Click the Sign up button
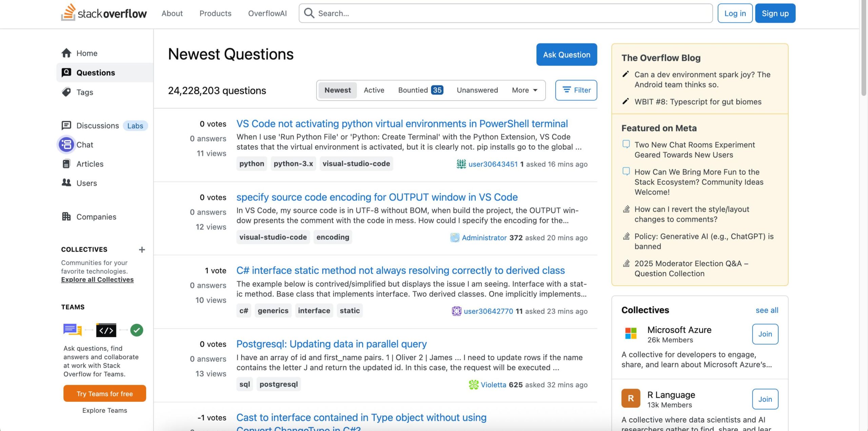The height and width of the screenshot is (431, 868). (775, 13)
